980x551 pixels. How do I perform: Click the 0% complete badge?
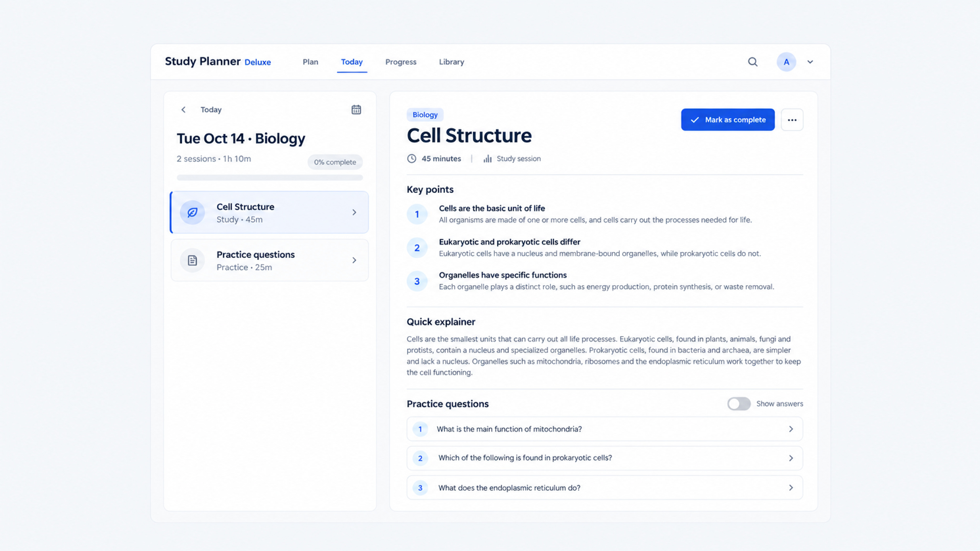tap(335, 162)
